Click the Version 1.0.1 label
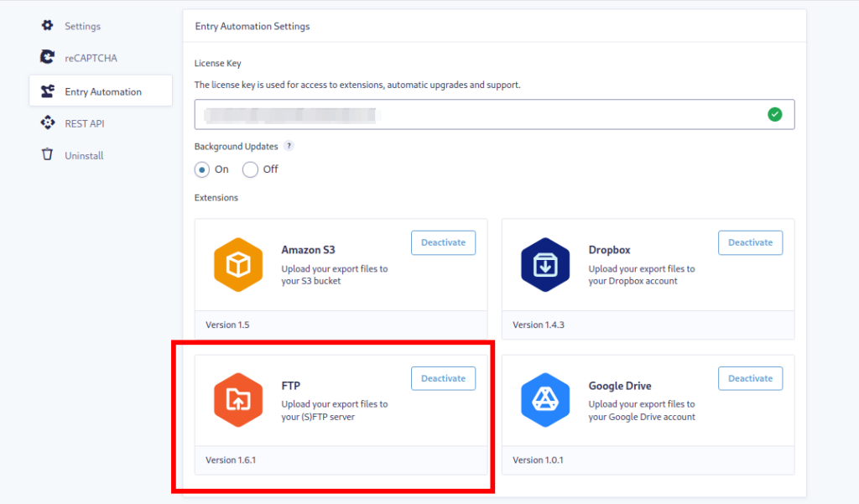The width and height of the screenshot is (859, 504). 538,460
